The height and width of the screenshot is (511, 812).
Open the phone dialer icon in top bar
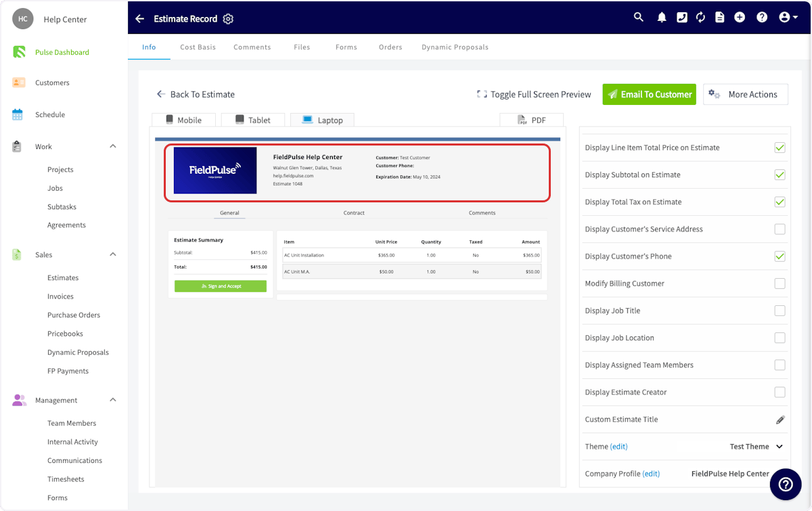pyautogui.click(x=682, y=18)
